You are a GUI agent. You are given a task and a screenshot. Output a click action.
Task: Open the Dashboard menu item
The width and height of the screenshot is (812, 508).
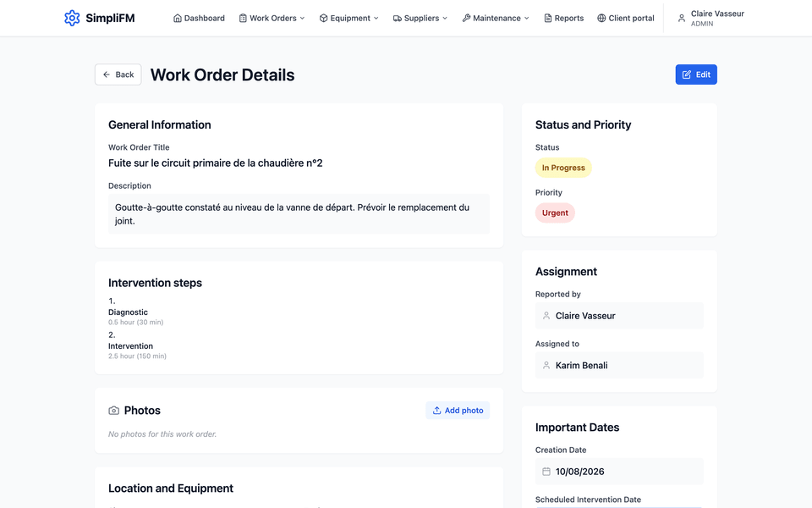pos(199,18)
